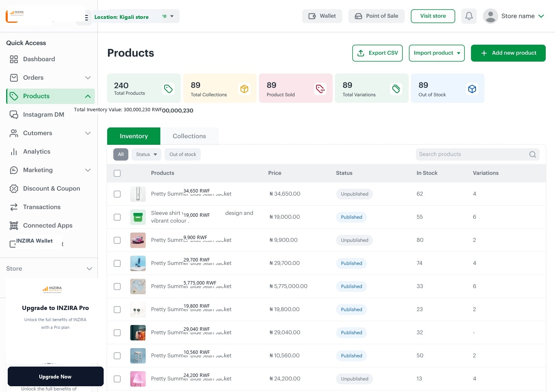Check the box for the ₦24,200.00 product
Image resolution: width=555 pixels, height=392 pixels.
117,379
